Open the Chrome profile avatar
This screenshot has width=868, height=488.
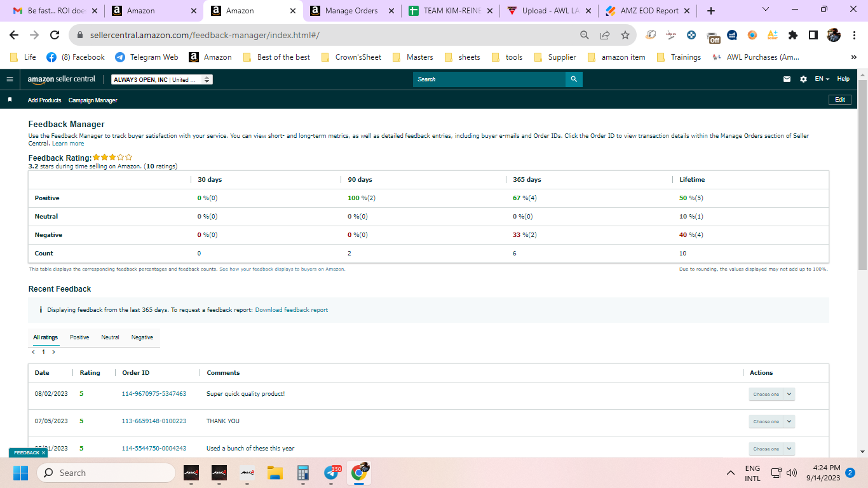834,35
